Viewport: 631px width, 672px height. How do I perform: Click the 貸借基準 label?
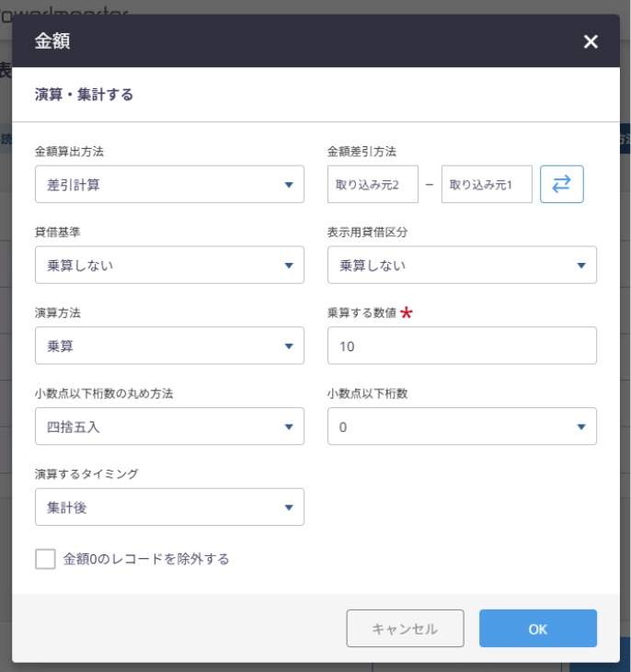tap(57, 232)
